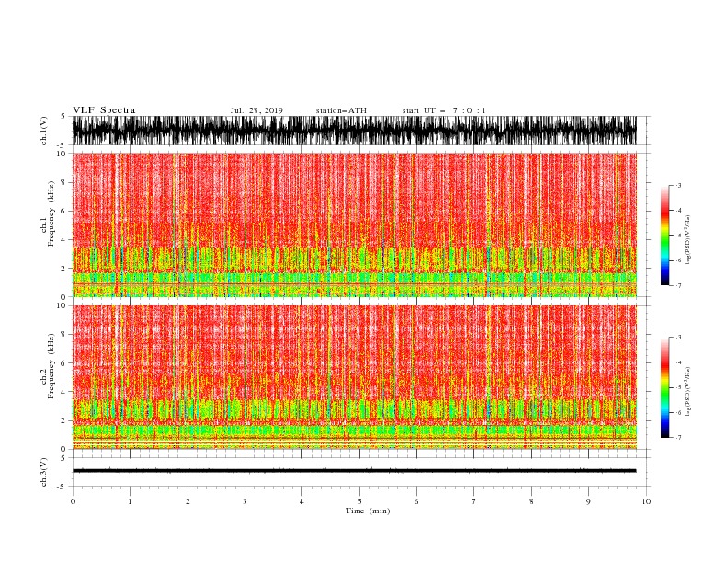Click the "10" kHz tick on ch.2 axis
Image resolution: width=728 pixels, height=563 pixels.
[62, 305]
